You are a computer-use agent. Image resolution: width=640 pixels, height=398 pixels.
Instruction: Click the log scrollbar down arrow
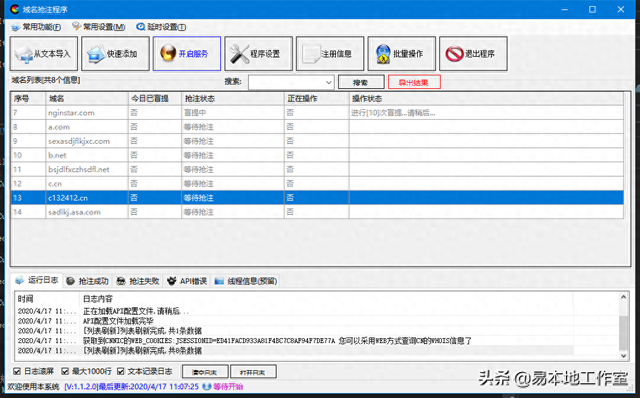(623, 356)
